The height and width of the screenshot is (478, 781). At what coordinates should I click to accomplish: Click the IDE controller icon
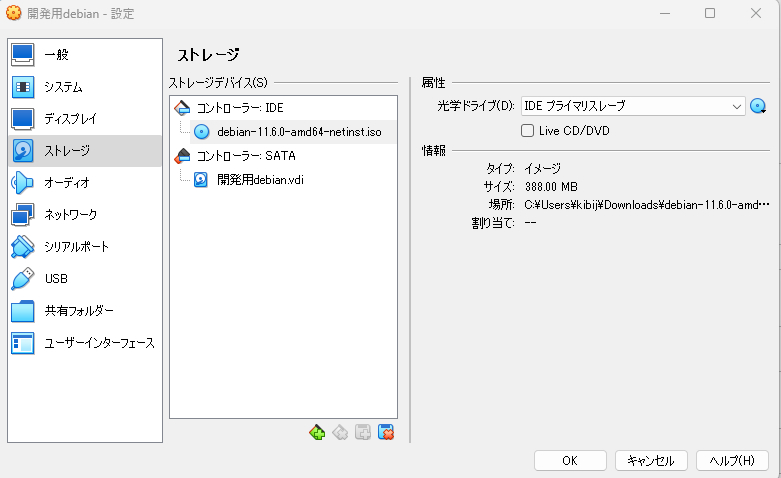point(182,108)
